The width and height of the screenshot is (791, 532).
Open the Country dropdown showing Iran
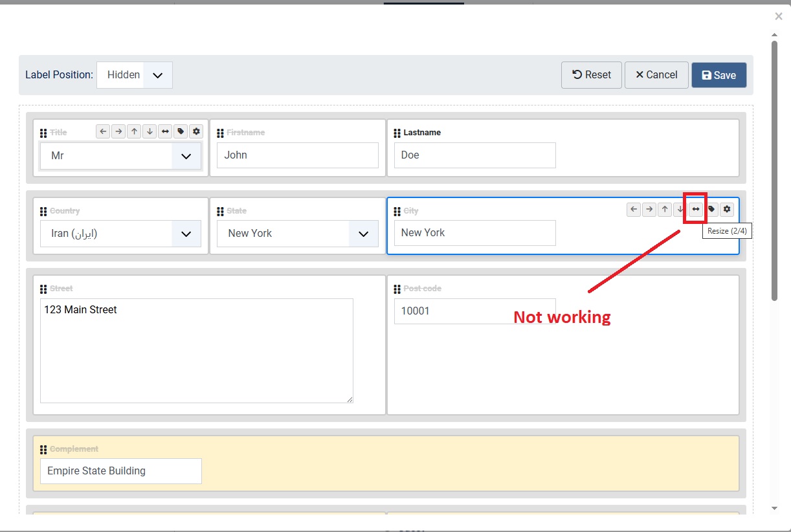coord(120,234)
